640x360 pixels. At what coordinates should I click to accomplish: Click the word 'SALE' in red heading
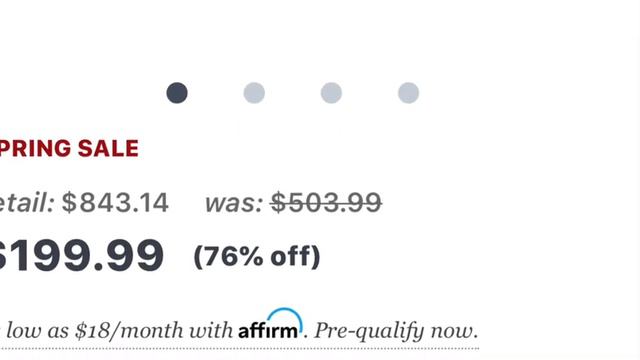pos(108,148)
